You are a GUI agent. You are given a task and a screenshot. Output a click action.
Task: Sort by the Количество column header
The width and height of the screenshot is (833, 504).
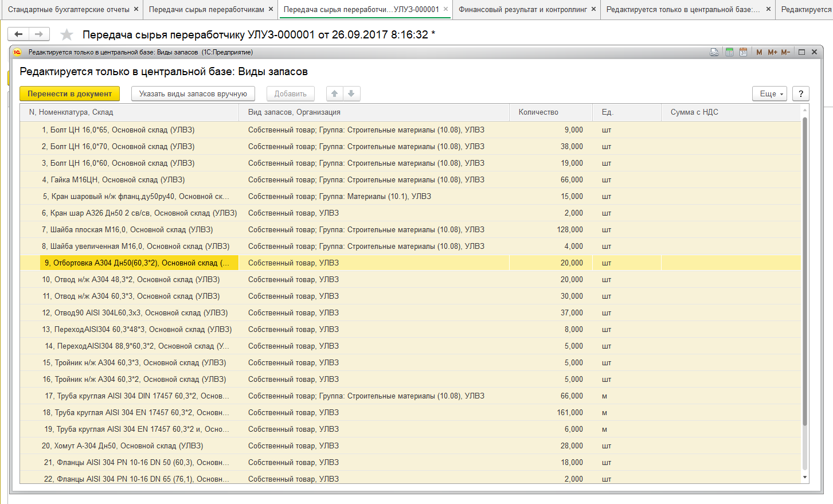pyautogui.click(x=538, y=112)
